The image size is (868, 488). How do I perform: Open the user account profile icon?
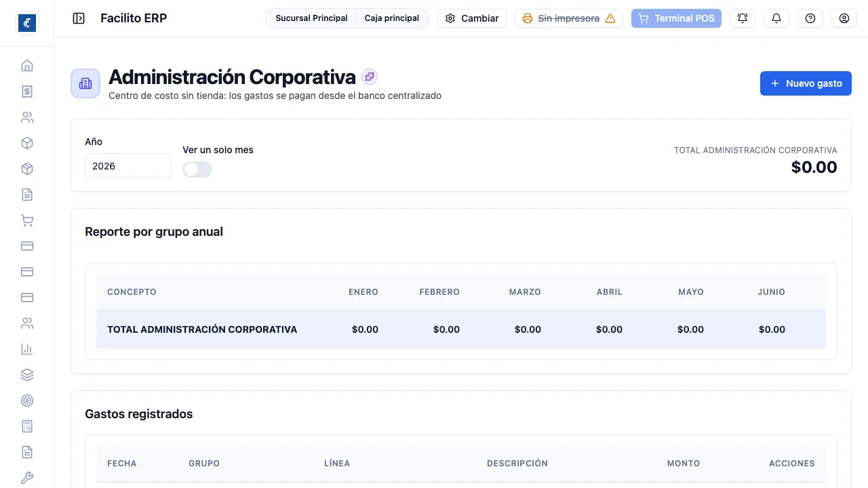coord(844,18)
